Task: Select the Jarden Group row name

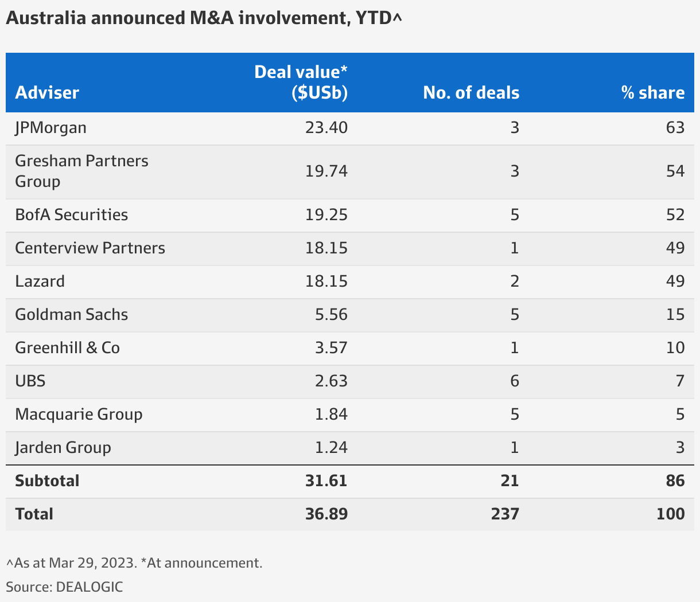Action: 63,447
